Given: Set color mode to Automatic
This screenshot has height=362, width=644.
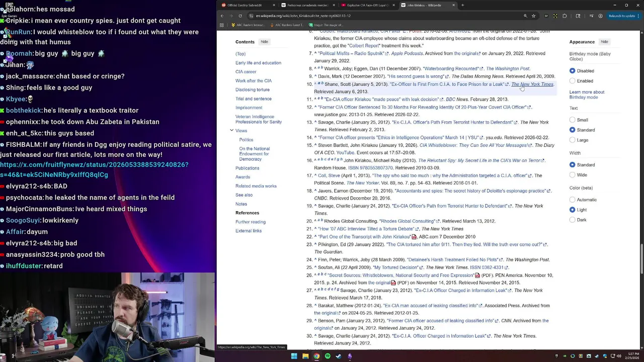Looking at the screenshot, I should click(573, 200).
